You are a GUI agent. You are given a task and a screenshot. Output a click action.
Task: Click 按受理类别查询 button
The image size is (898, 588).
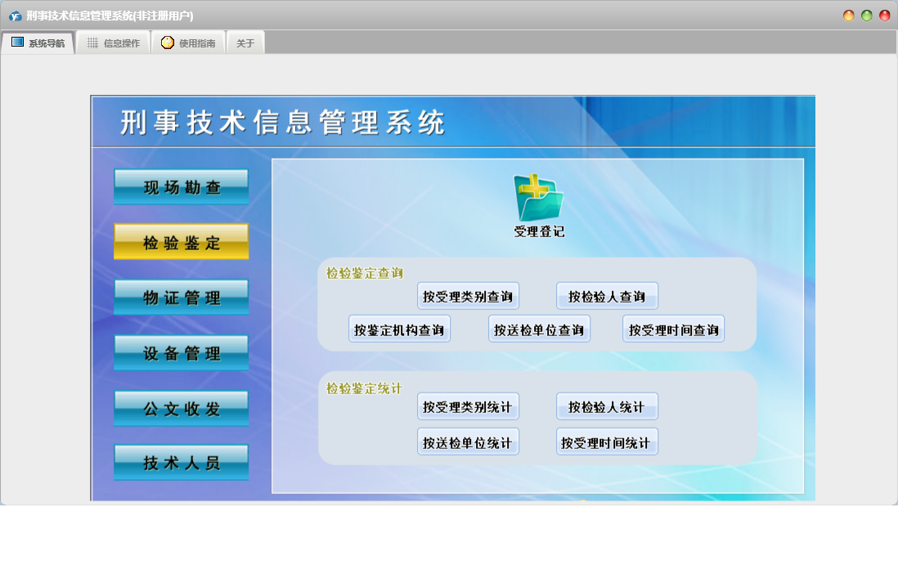click(x=468, y=296)
